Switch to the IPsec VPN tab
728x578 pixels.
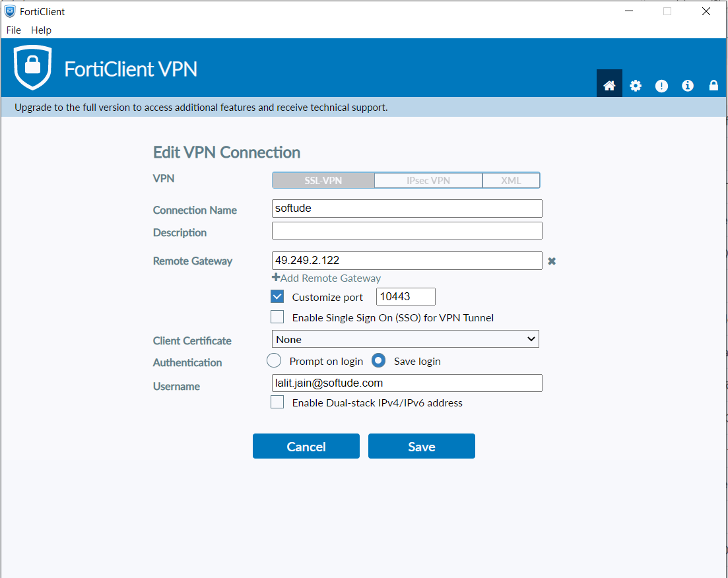(428, 180)
